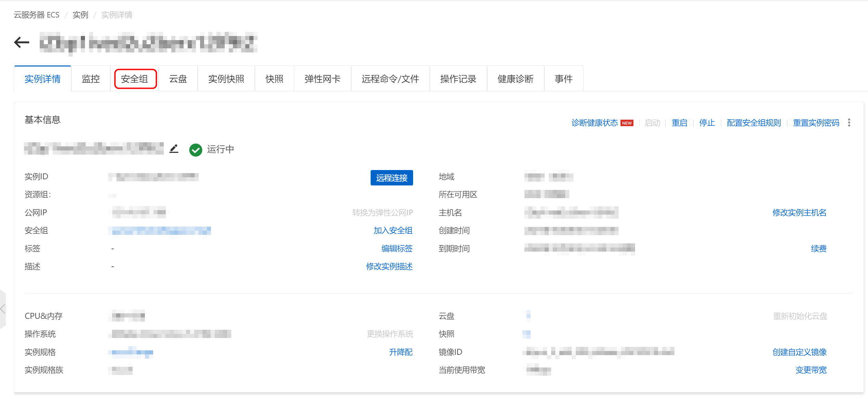This screenshot has width=868, height=399.
Task: Open the 健康诊断 tab
Action: (516, 79)
